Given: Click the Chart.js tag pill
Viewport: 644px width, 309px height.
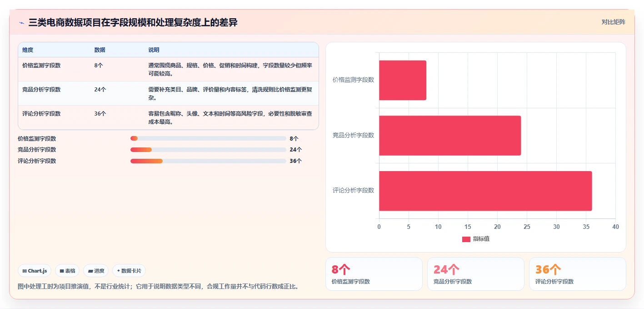Looking at the screenshot, I should [35, 271].
